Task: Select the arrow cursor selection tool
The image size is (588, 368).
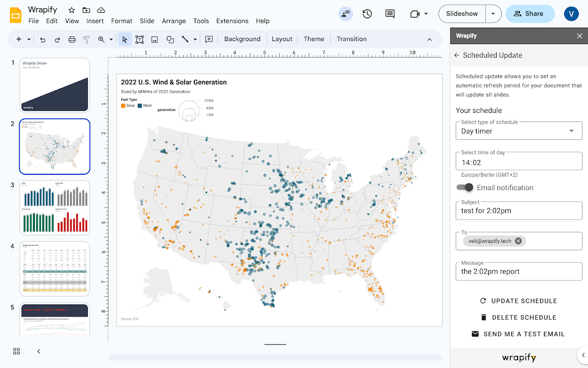Action: 124,39
